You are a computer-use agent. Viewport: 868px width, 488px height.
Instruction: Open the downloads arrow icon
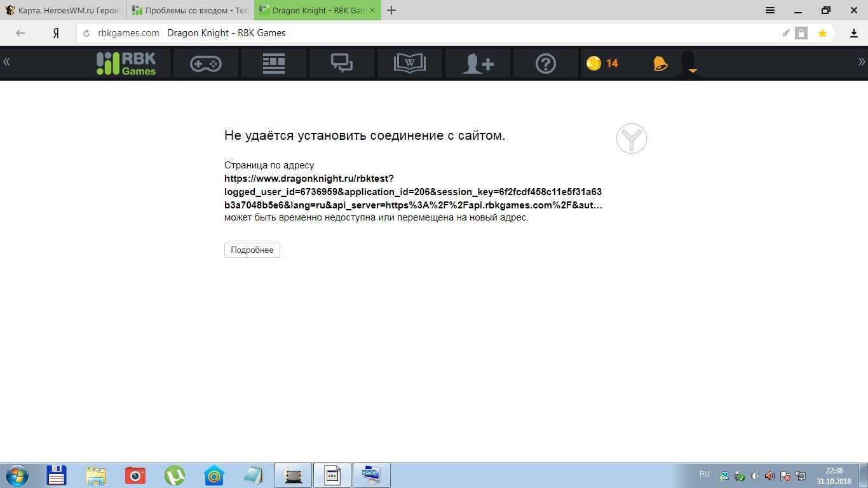pos(854,33)
